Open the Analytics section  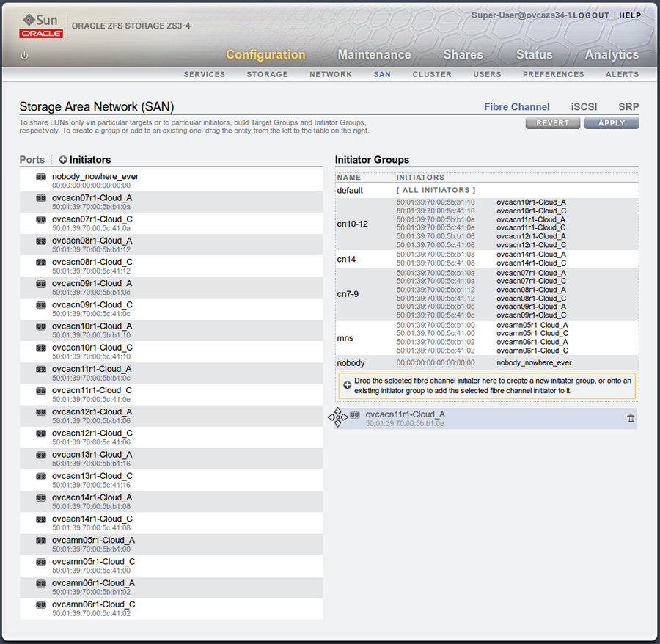click(x=611, y=54)
